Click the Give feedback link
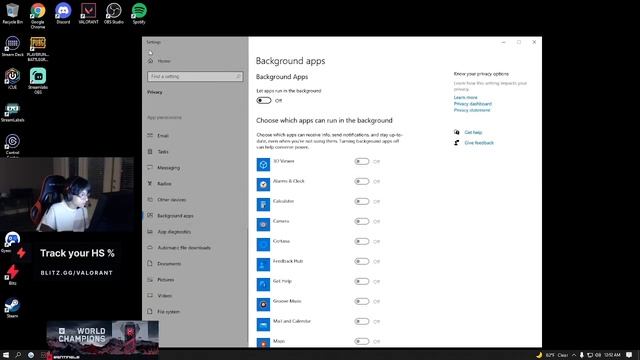The width and height of the screenshot is (640, 360). point(479,143)
